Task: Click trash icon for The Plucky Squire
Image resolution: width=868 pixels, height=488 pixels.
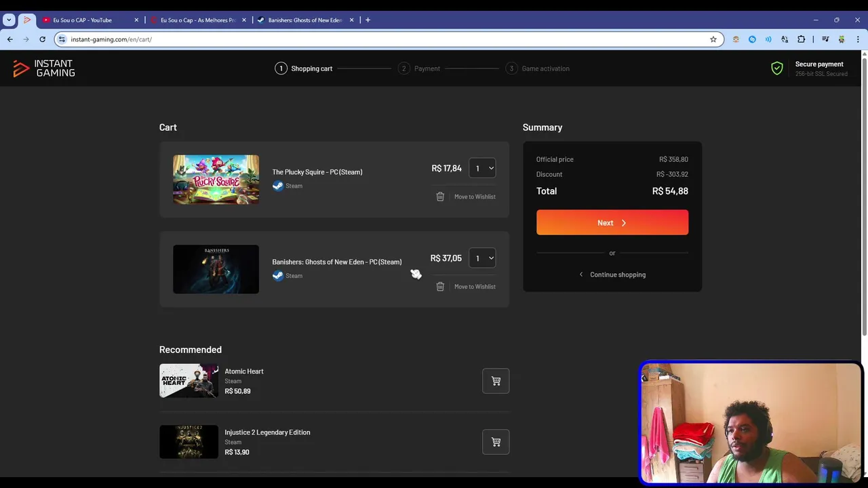Action: point(440,197)
